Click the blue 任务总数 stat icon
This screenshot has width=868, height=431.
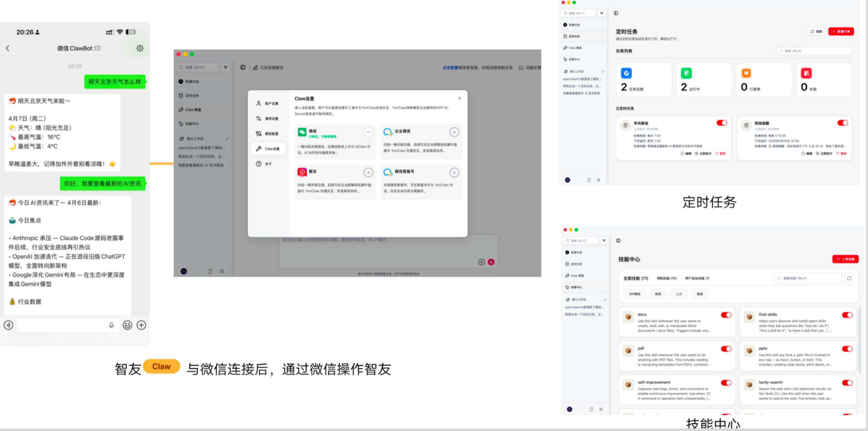626,73
